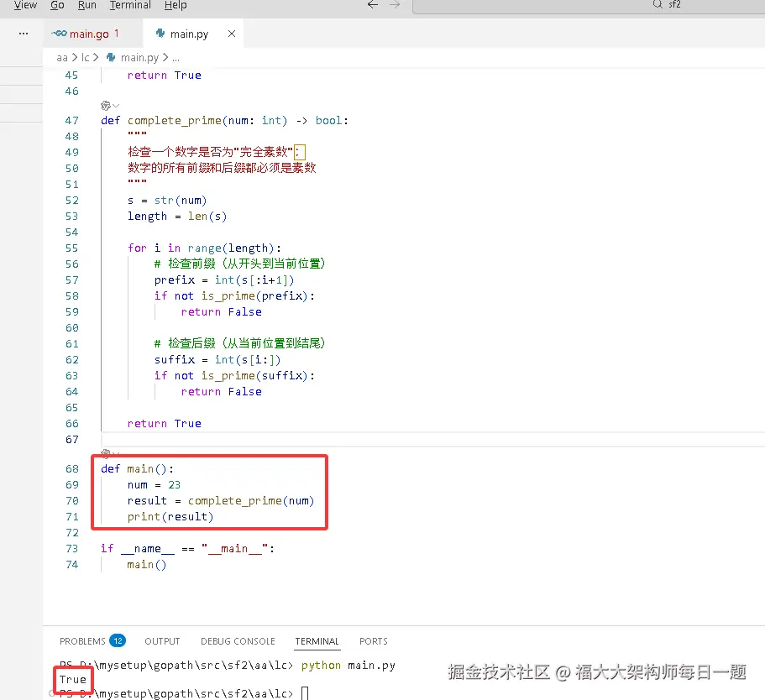The width and height of the screenshot is (765, 700).
Task: Click the Python icon in the breadcrumb bar
Action: click(113, 58)
